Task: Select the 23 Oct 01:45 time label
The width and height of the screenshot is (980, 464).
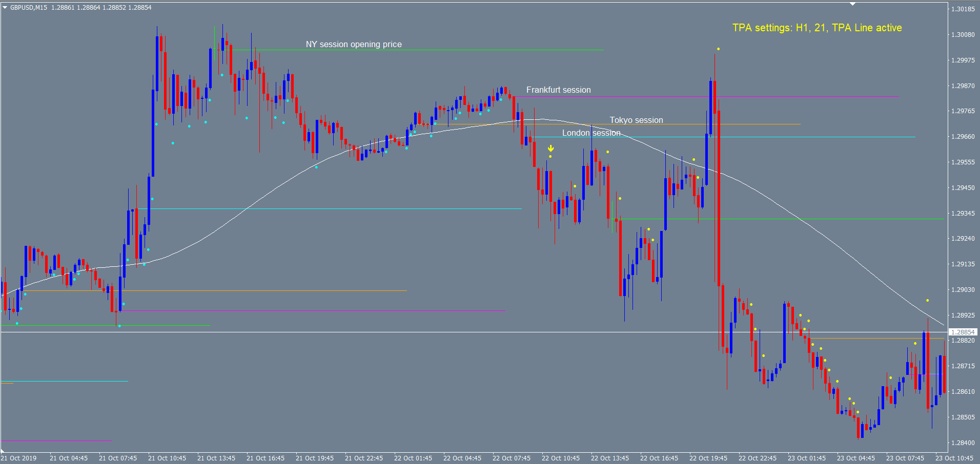Action: click(807, 458)
